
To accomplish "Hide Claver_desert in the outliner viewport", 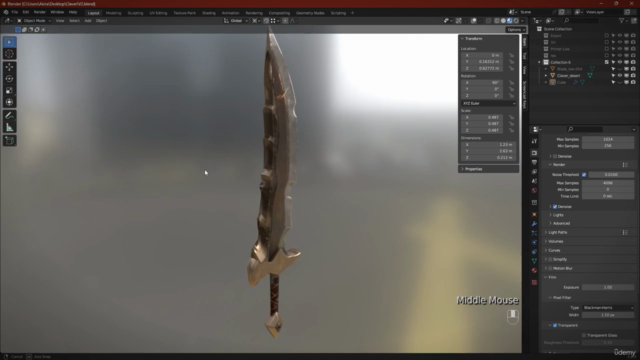I will tap(620, 76).
